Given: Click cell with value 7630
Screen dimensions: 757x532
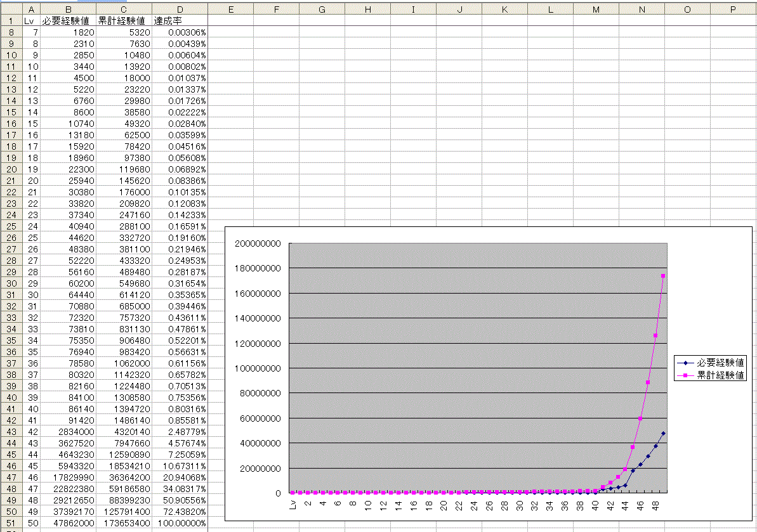Looking at the screenshot, I should (x=124, y=44).
